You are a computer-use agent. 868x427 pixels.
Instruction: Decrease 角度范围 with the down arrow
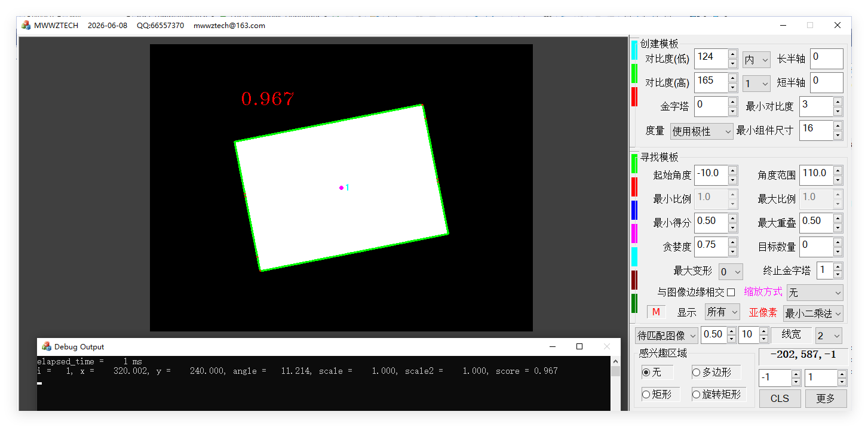click(838, 180)
